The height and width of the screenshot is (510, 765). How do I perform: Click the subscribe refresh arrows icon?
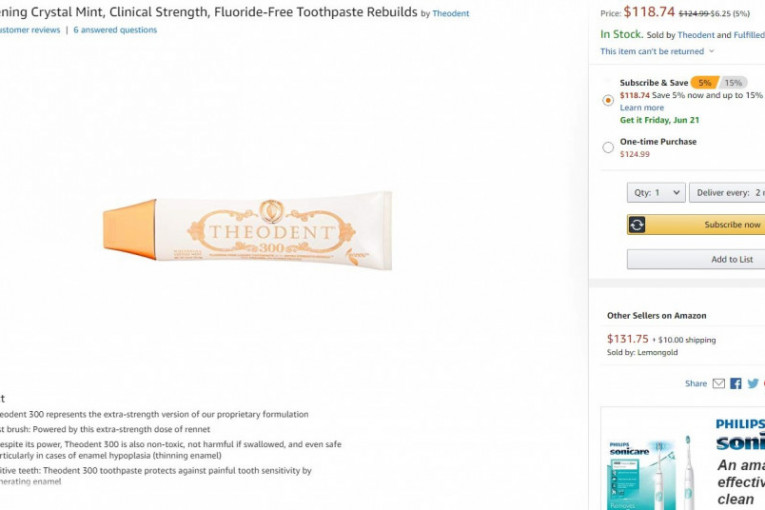(637, 225)
